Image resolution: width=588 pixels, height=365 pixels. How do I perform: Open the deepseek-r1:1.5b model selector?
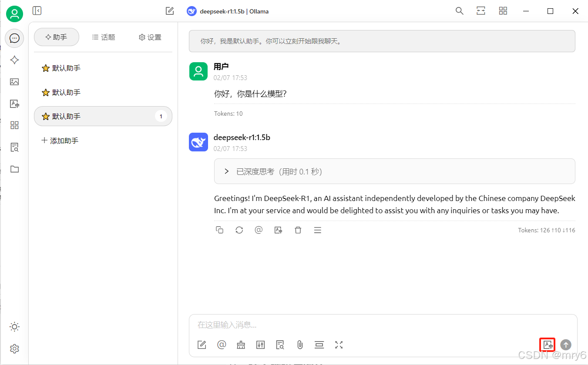tap(228, 11)
